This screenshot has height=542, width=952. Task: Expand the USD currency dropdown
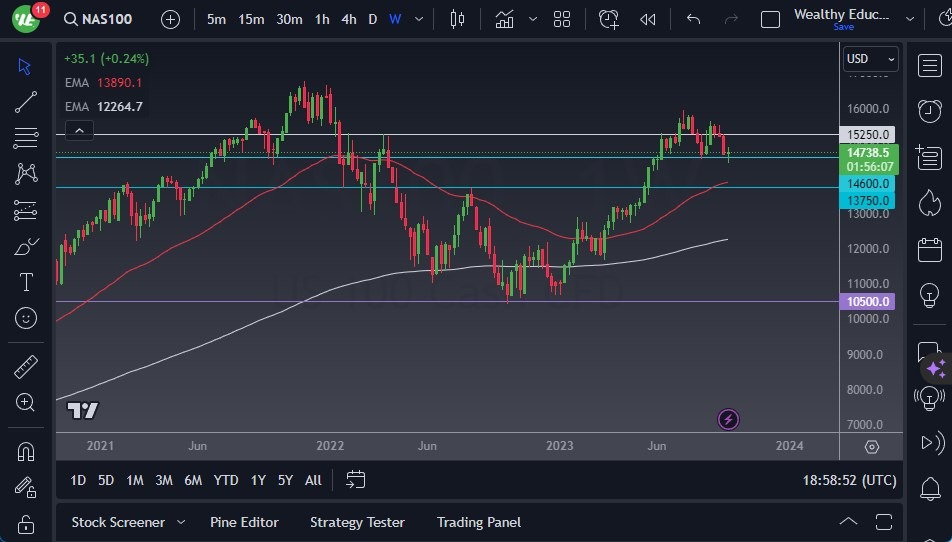coord(869,59)
